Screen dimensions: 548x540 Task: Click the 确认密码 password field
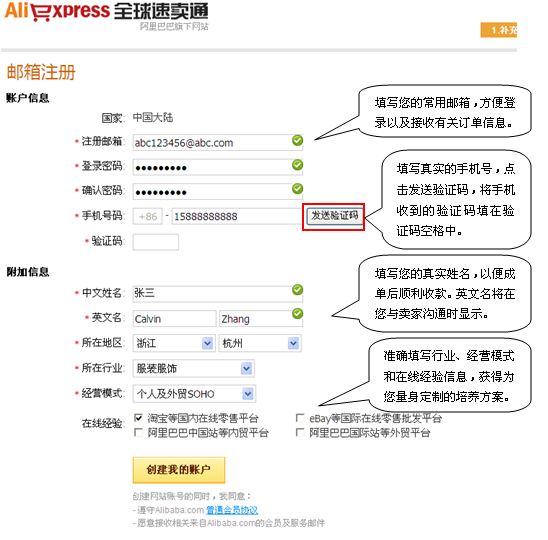(217, 191)
